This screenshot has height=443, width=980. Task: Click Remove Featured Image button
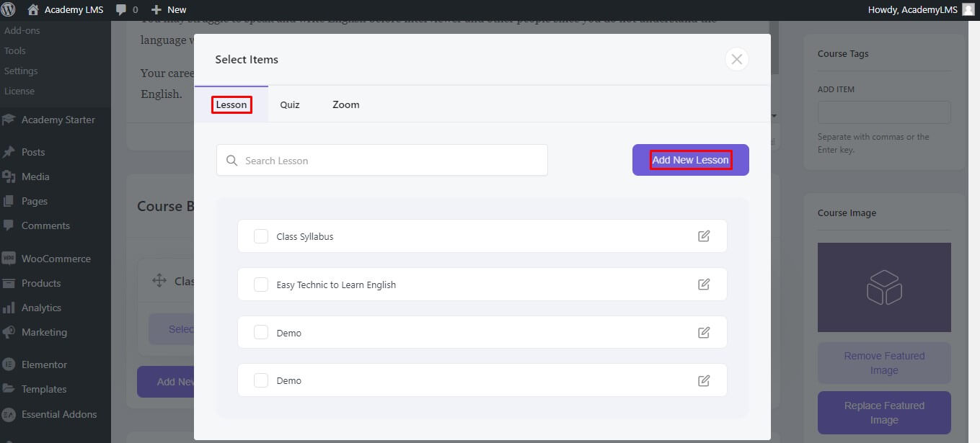(884, 363)
